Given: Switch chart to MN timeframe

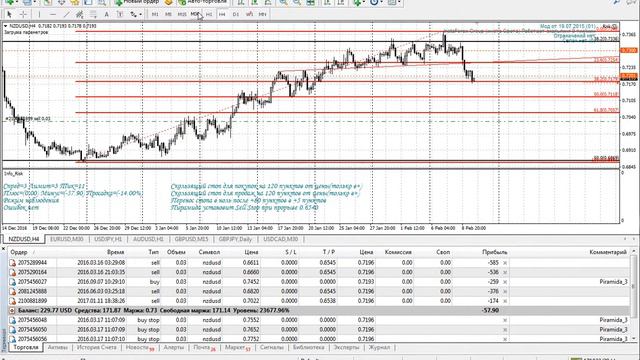Looking at the screenshot, I should click(262, 14).
